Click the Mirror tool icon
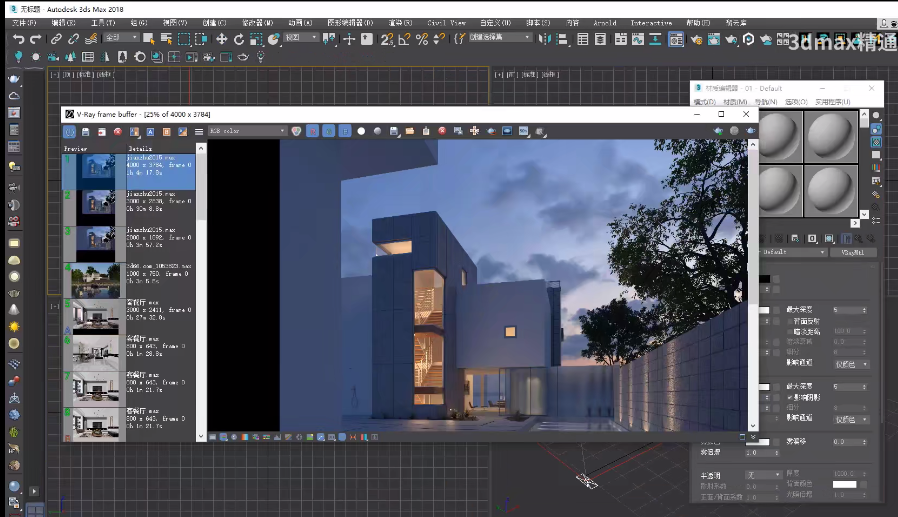The image size is (898, 517). pos(545,39)
